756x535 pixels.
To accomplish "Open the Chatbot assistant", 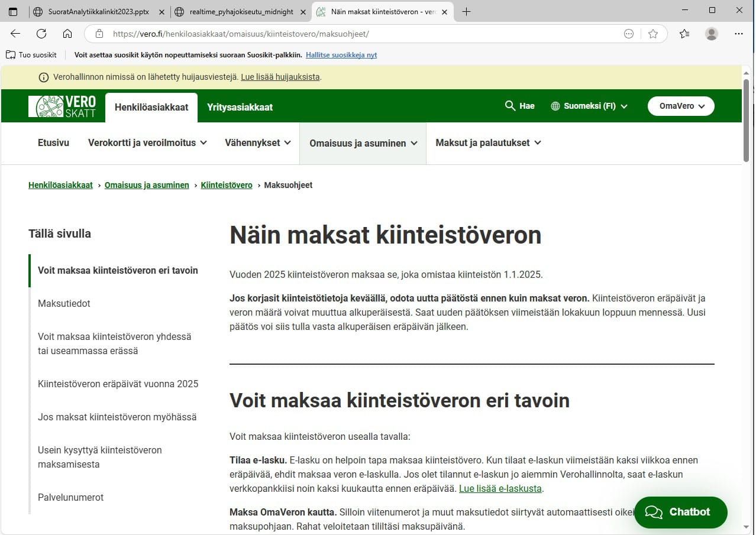I will click(680, 512).
